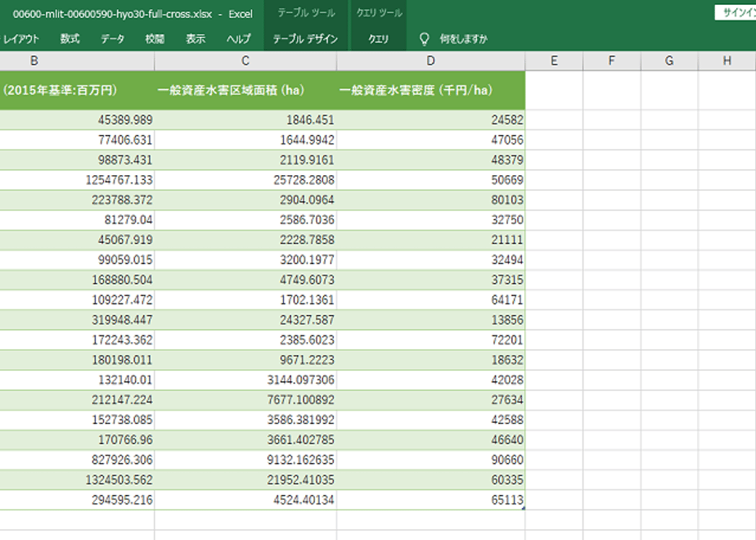
Task: Open the レイアウト ribbon tab
Action: 20,39
